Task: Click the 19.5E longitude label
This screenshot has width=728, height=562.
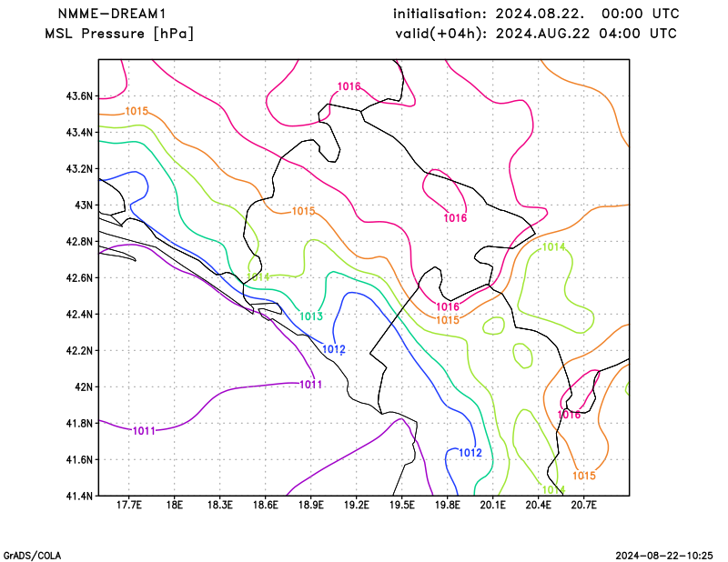Action: point(401,505)
